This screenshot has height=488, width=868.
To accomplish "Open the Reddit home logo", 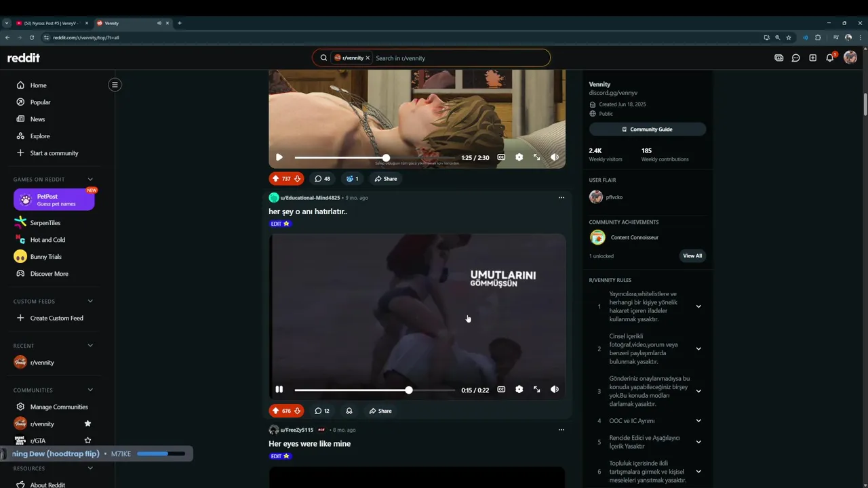I will 24,58.
